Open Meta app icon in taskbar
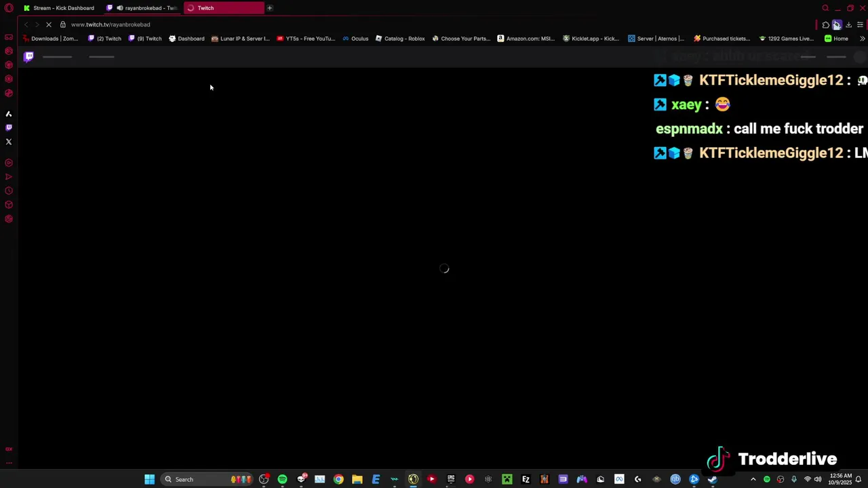868x488 pixels. click(x=619, y=479)
